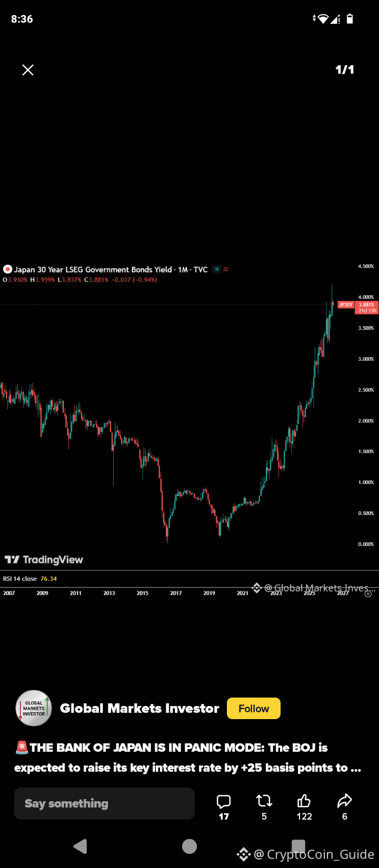Tap the Android recent apps button

coord(298,846)
